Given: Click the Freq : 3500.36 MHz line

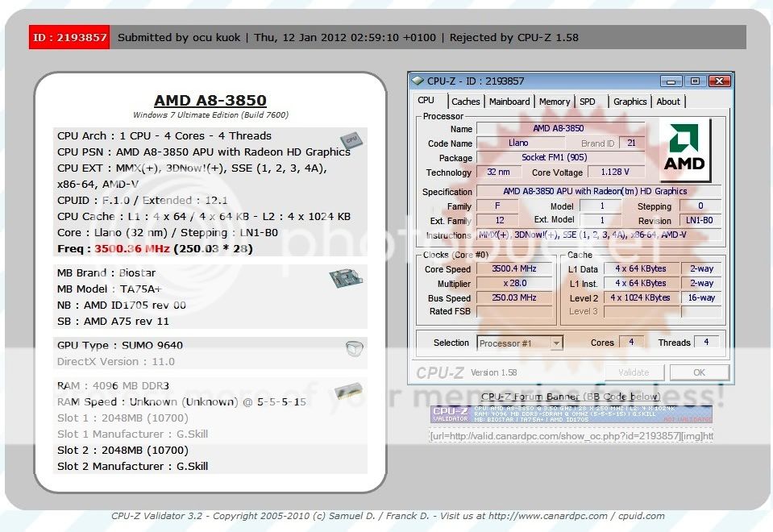Looking at the screenshot, I should [155, 248].
